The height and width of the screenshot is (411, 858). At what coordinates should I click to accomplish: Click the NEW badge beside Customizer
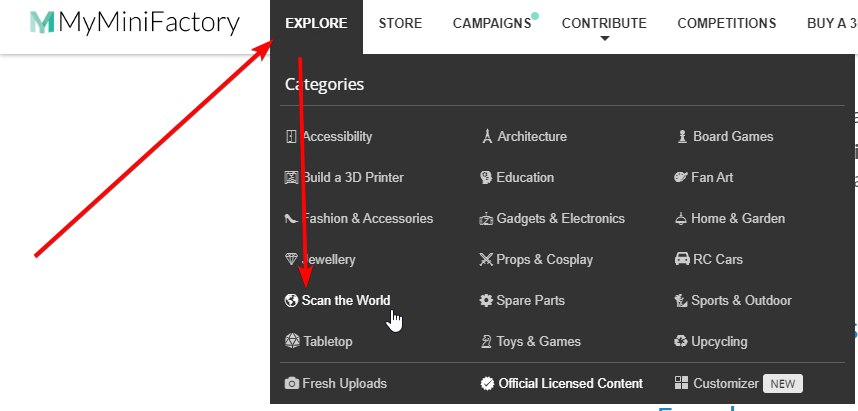tap(782, 384)
